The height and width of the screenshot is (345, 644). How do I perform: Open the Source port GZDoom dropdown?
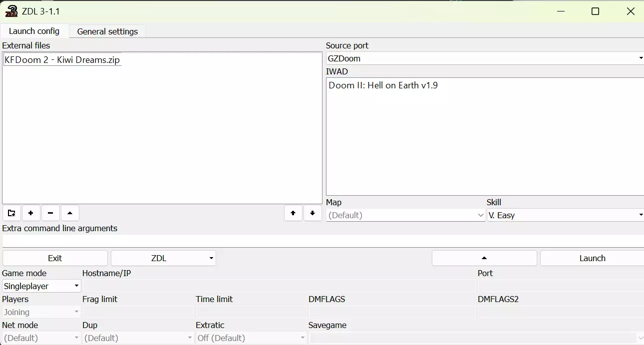point(485,58)
